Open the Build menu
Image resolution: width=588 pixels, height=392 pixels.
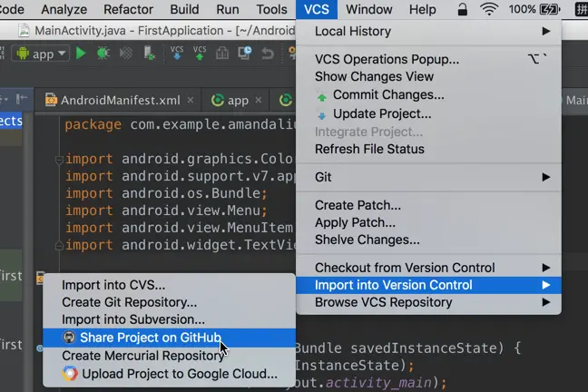coord(184,9)
